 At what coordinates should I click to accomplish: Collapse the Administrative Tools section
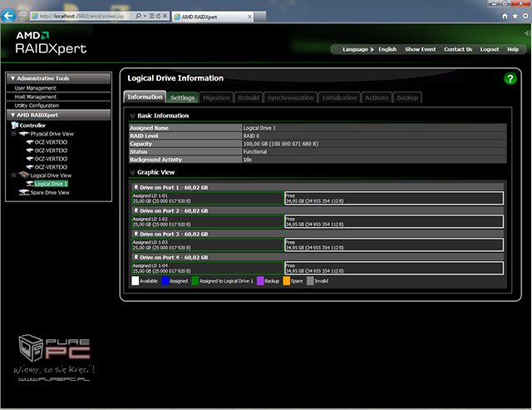13,78
